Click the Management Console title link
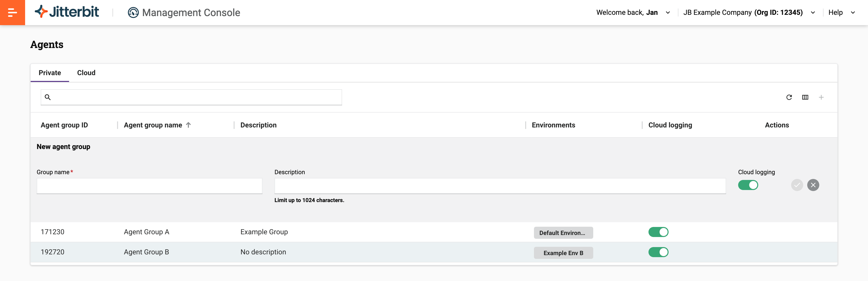The height and width of the screenshot is (281, 868). point(191,13)
